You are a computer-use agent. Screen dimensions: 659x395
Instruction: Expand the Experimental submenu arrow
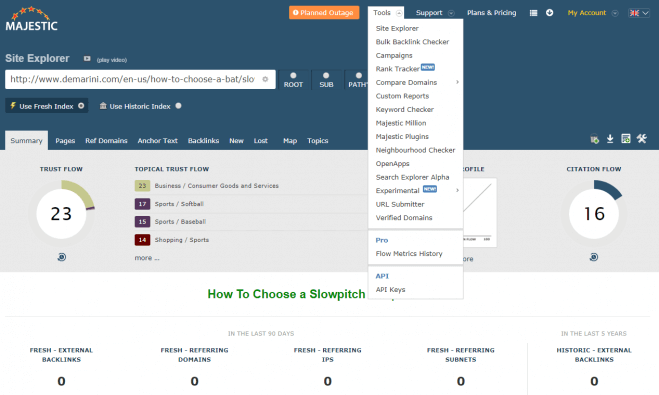457,190
